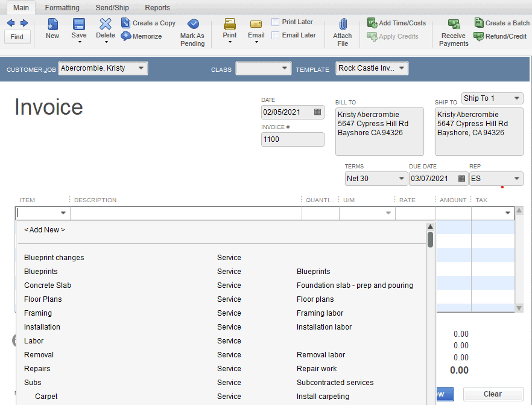Open the Rep dropdown ES
532x405 pixels.
pyautogui.click(x=517, y=179)
